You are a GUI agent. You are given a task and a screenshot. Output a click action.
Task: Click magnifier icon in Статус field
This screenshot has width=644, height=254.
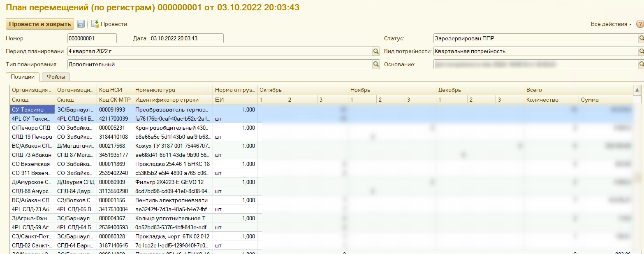[641, 39]
